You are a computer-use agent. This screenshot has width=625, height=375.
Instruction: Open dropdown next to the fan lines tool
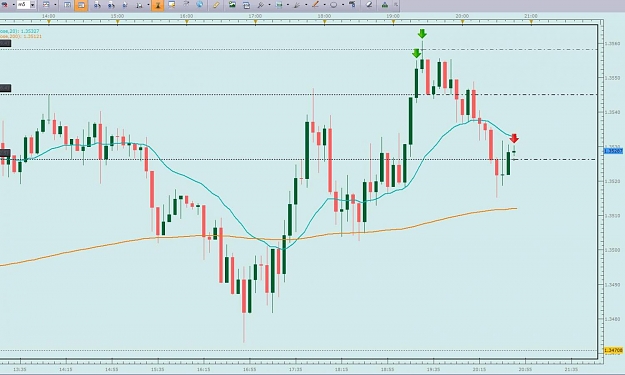pos(306,5)
